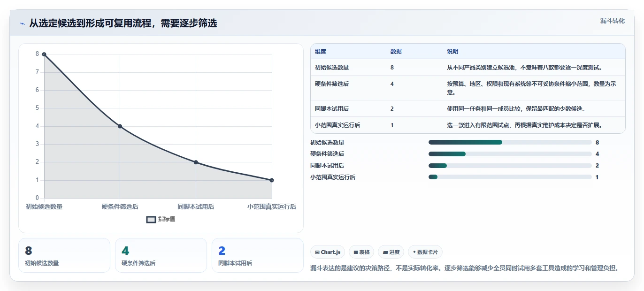
Task: Click the progress value 1 at bar end
Action: (597, 177)
